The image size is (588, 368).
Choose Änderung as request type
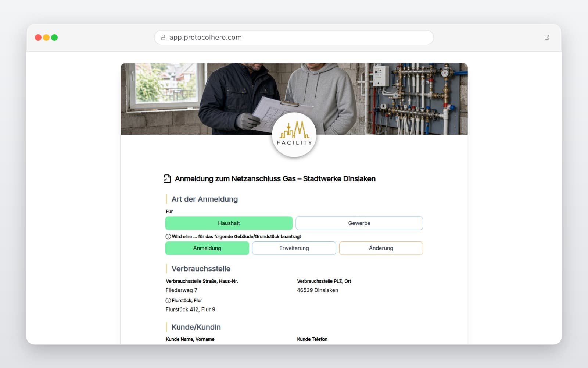tap(381, 248)
